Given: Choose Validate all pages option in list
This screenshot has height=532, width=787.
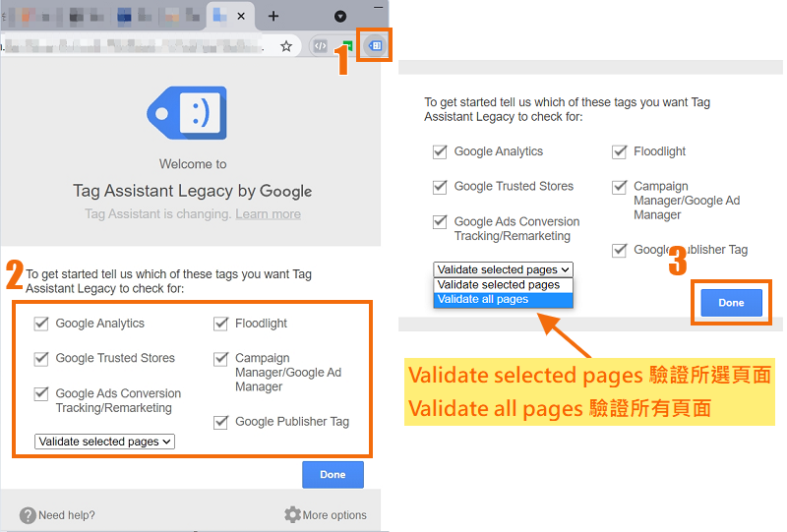Looking at the screenshot, I should tap(504, 299).
